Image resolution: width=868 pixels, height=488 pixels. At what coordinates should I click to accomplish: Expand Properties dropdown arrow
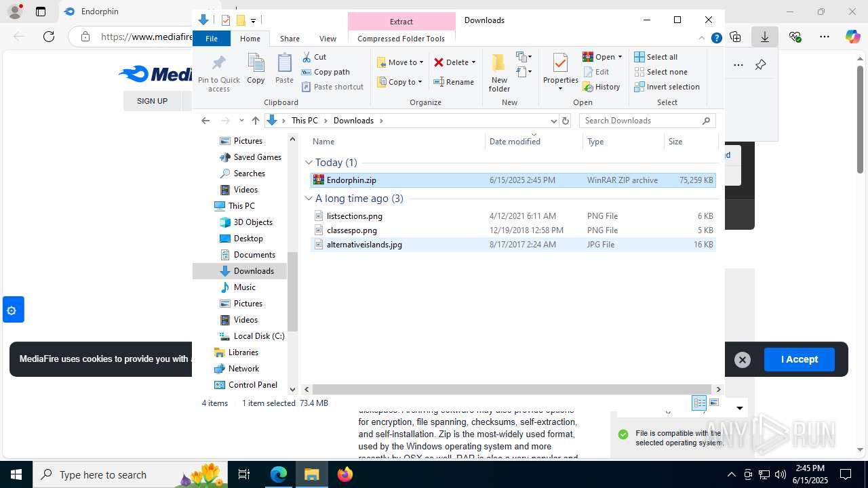click(560, 89)
